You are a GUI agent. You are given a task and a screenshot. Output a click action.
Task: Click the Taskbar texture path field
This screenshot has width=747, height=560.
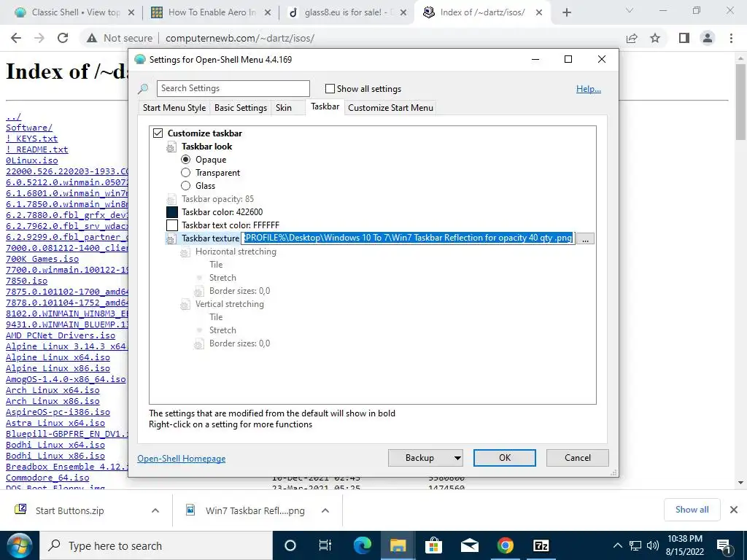pos(408,238)
